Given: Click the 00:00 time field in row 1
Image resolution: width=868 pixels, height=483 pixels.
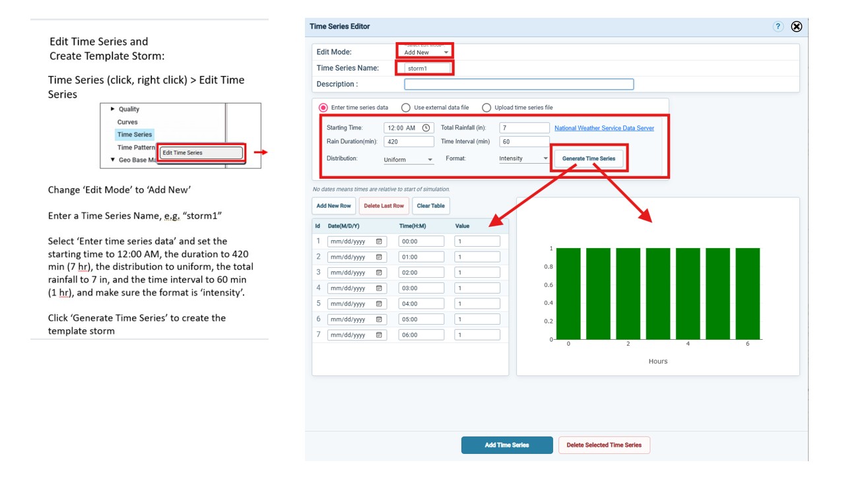Looking at the screenshot, I should tap(421, 241).
